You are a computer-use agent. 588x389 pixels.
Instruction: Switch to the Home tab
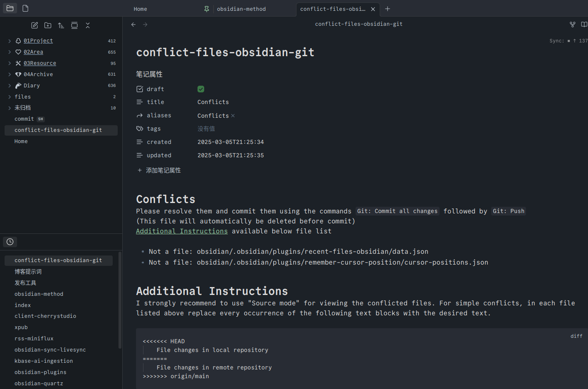(x=141, y=9)
